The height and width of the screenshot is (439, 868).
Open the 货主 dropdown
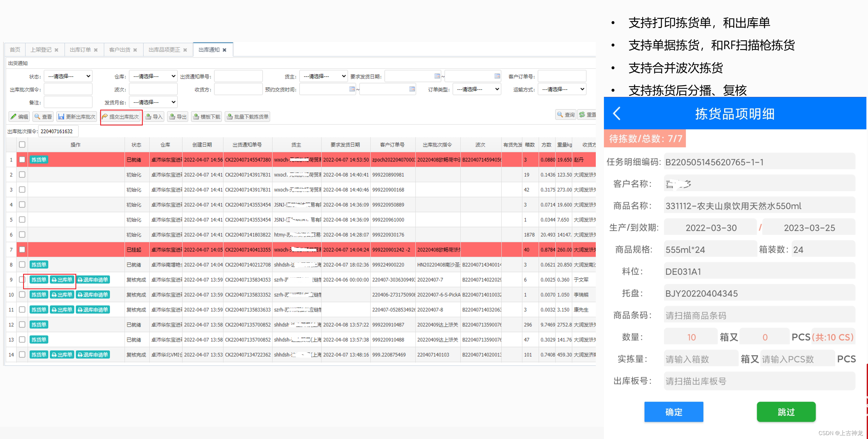(x=324, y=76)
